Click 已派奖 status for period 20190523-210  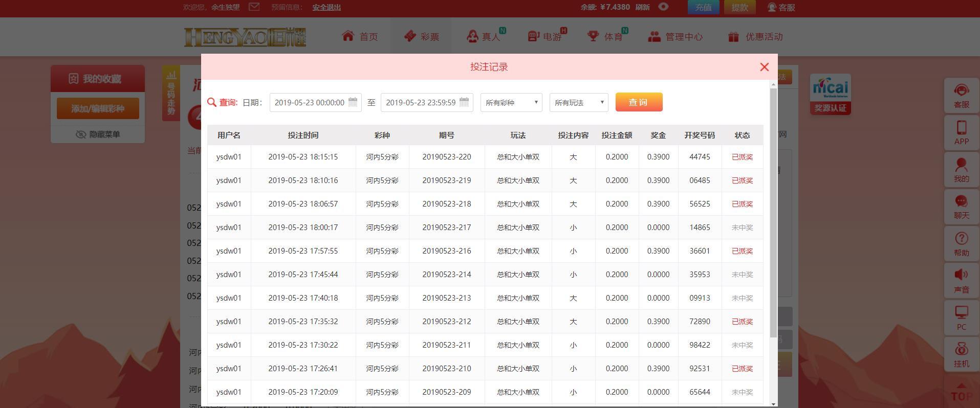point(742,369)
